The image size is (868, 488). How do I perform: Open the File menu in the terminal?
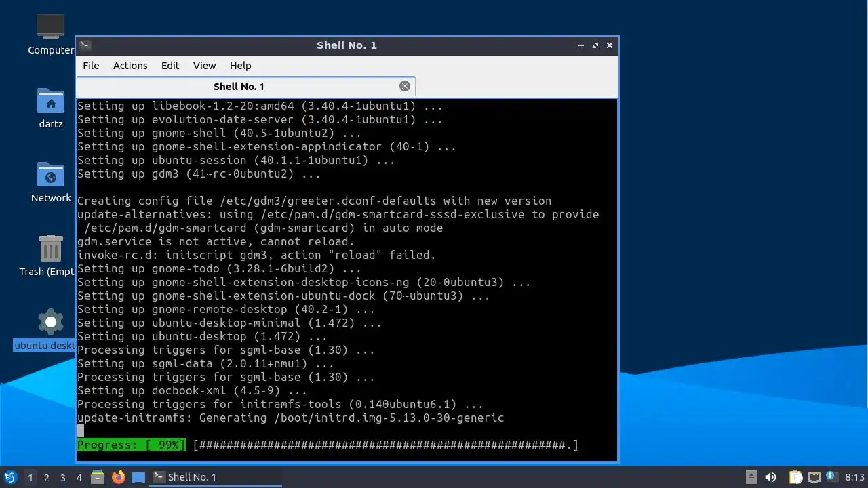pyautogui.click(x=91, y=66)
